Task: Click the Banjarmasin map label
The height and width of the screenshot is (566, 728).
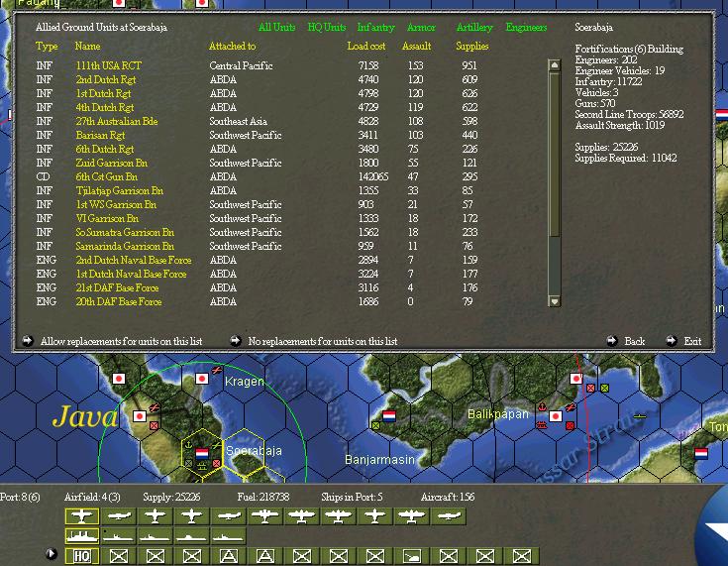Action: click(x=379, y=460)
